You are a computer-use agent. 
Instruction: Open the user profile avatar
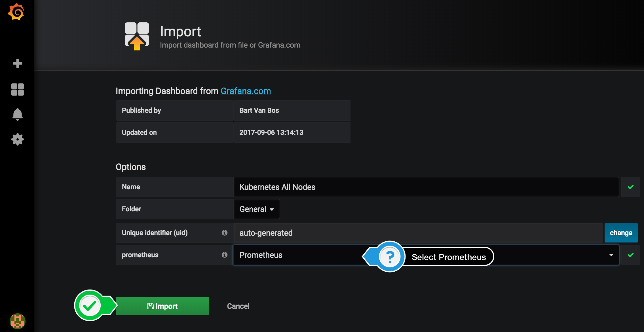tap(18, 321)
